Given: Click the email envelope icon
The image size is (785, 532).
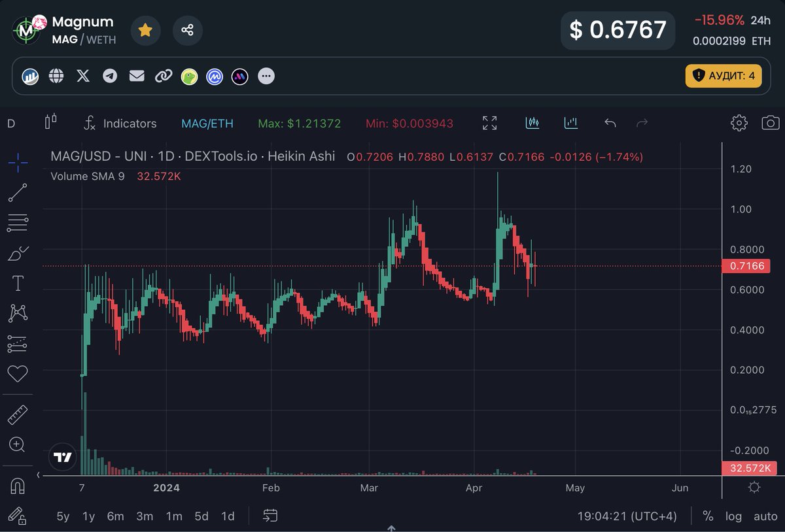Looking at the screenshot, I should click(137, 76).
